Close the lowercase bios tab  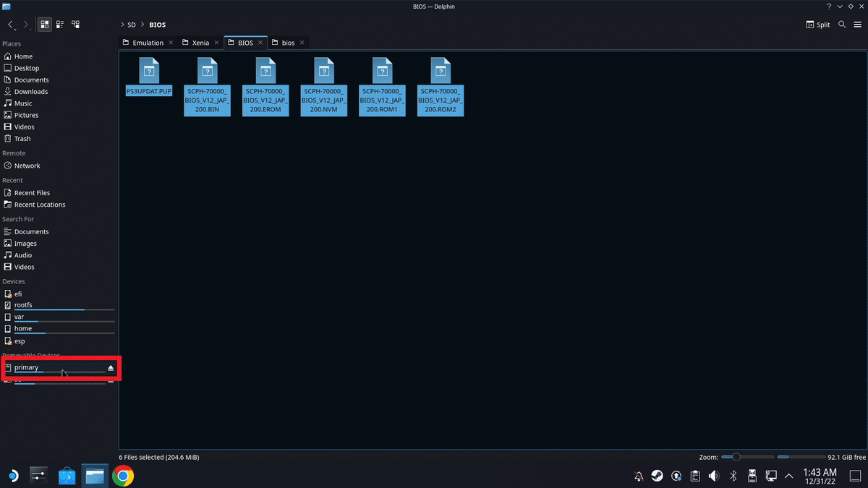[302, 43]
